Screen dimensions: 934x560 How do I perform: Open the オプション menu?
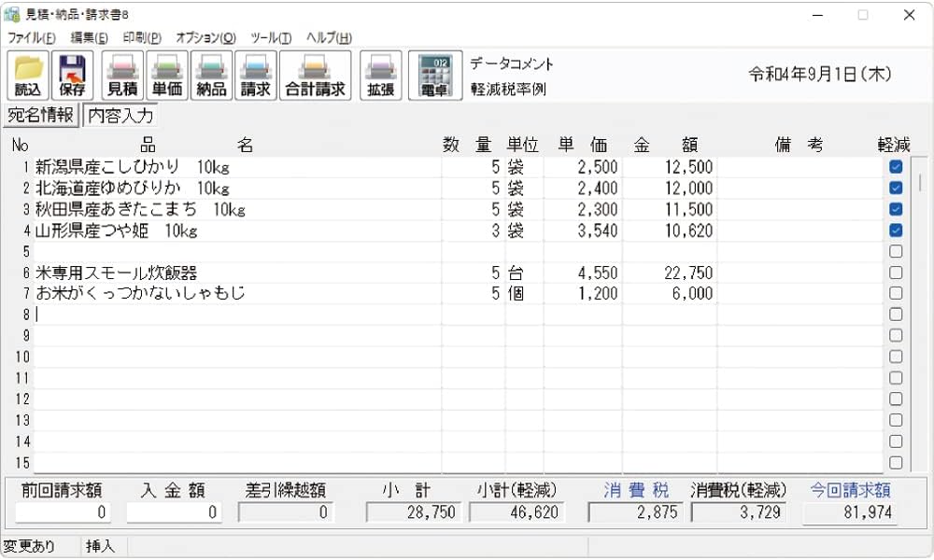pyautogui.click(x=205, y=38)
